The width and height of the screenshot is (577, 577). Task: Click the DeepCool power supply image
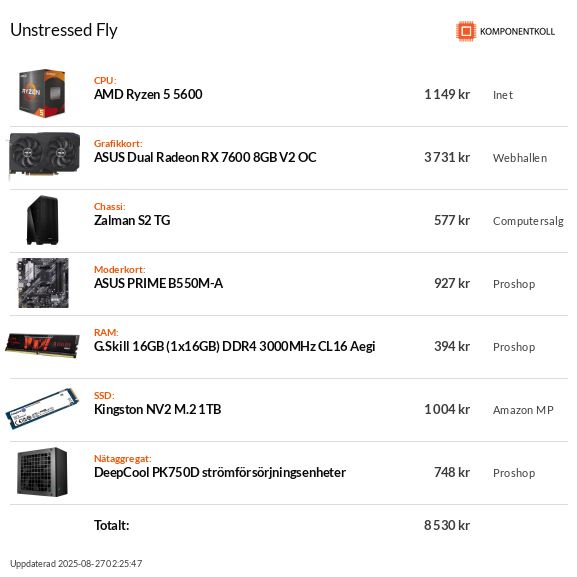[42, 472]
